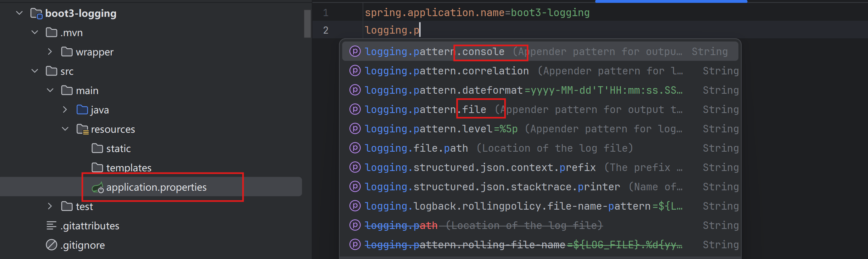Click the static folder icon

(97, 148)
